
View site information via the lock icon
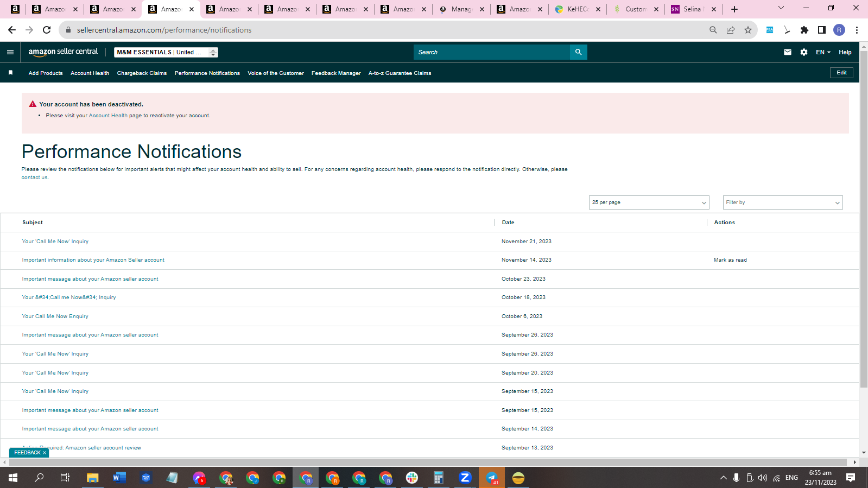point(68,30)
